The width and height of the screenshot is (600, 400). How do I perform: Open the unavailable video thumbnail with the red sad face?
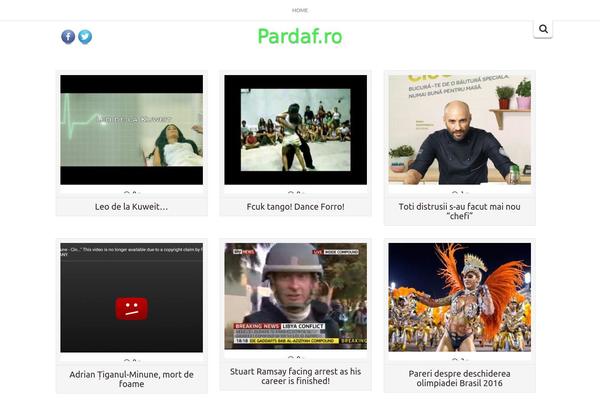(132, 297)
